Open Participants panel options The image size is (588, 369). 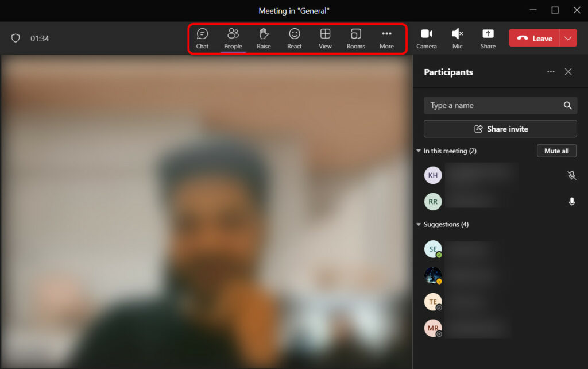click(551, 72)
